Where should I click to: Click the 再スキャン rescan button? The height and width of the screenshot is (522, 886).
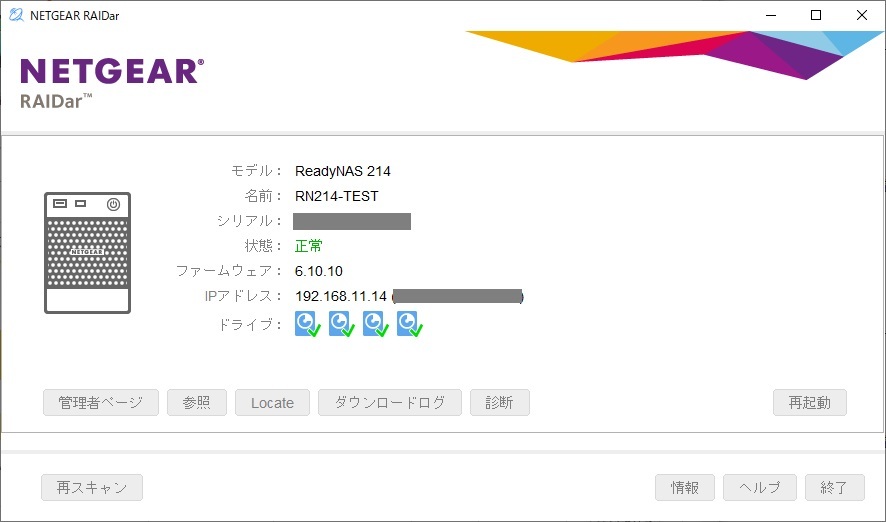[x=92, y=487]
